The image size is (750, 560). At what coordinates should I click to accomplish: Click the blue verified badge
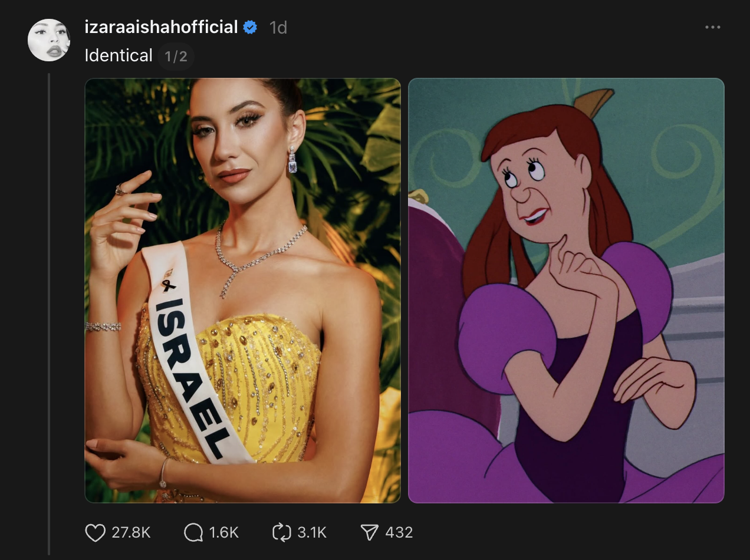pos(250,27)
